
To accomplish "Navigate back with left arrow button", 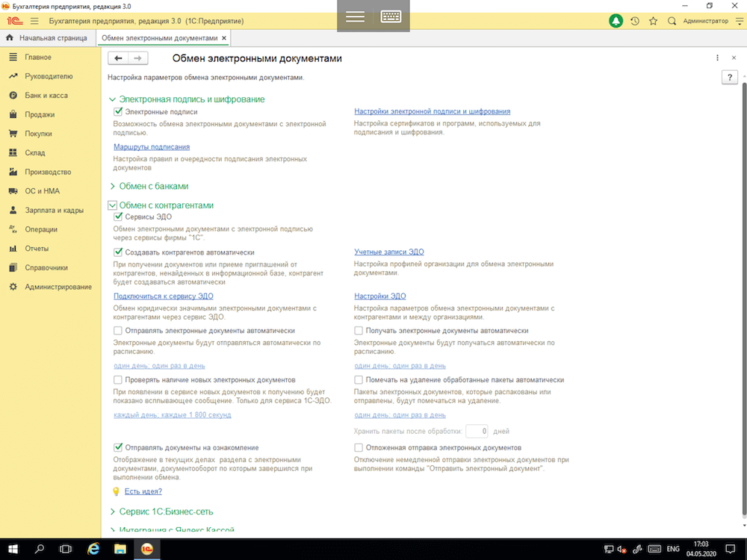I will (x=118, y=58).
